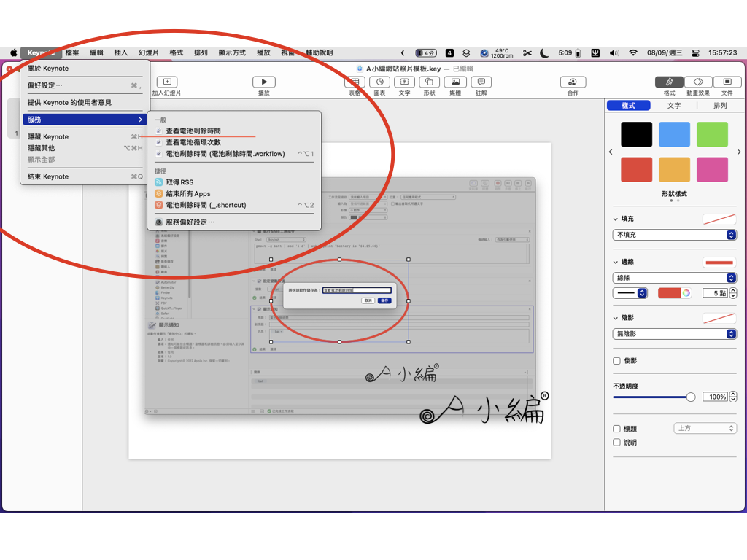This screenshot has width=747, height=560.
Task: Open the media (媒體) menu icon
Action: click(x=455, y=82)
